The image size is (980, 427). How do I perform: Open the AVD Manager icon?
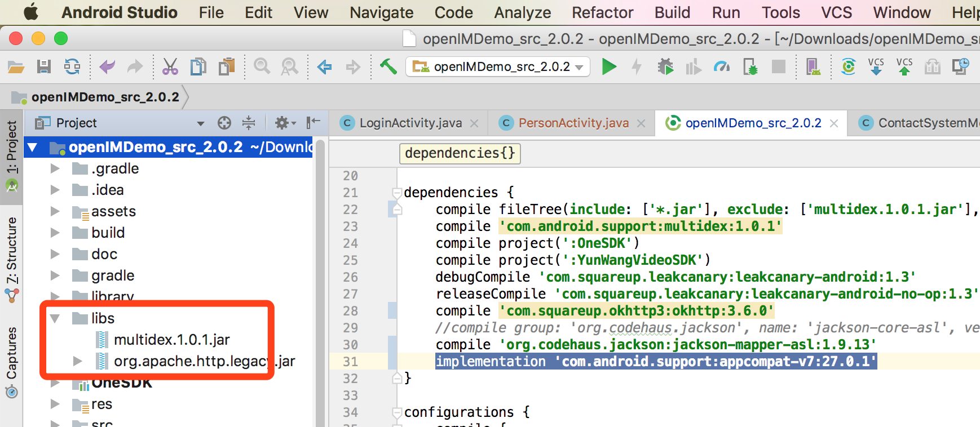point(813,67)
